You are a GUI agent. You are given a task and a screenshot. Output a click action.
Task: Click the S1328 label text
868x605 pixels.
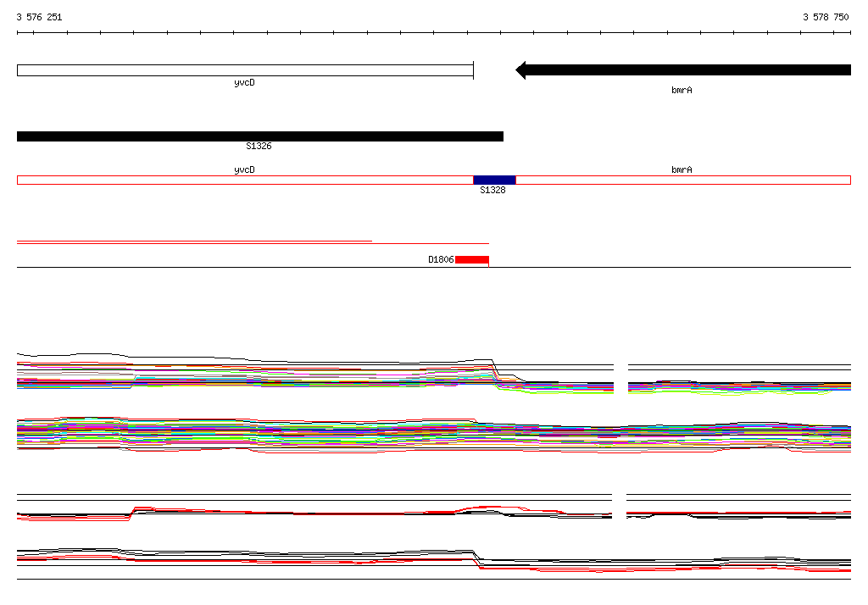coord(492,190)
